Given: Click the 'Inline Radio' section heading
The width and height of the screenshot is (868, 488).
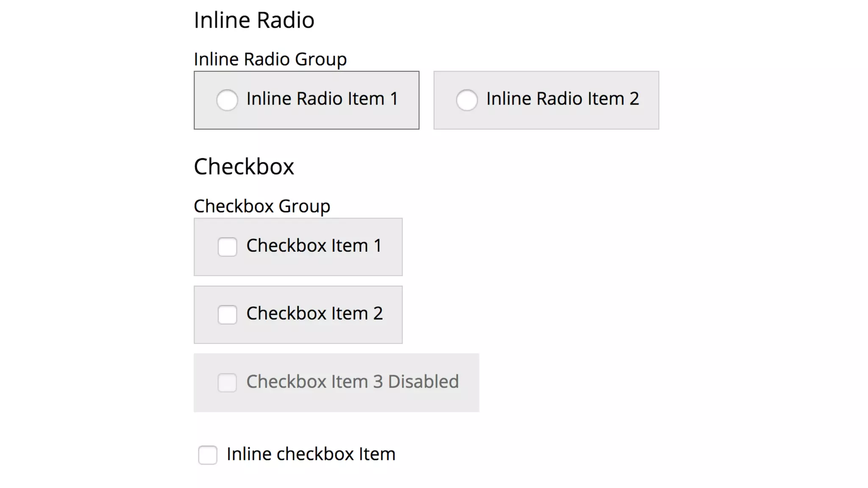Looking at the screenshot, I should (254, 20).
